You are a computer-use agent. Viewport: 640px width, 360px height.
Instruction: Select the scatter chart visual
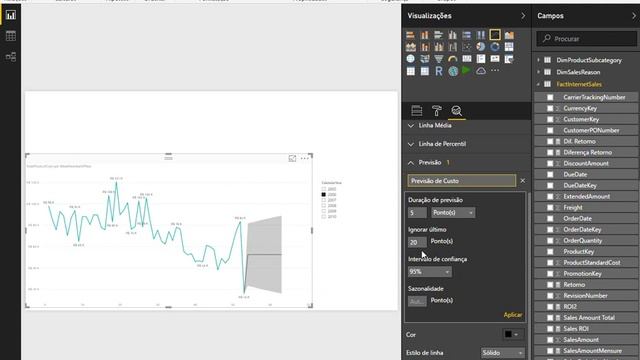[x=467, y=47]
